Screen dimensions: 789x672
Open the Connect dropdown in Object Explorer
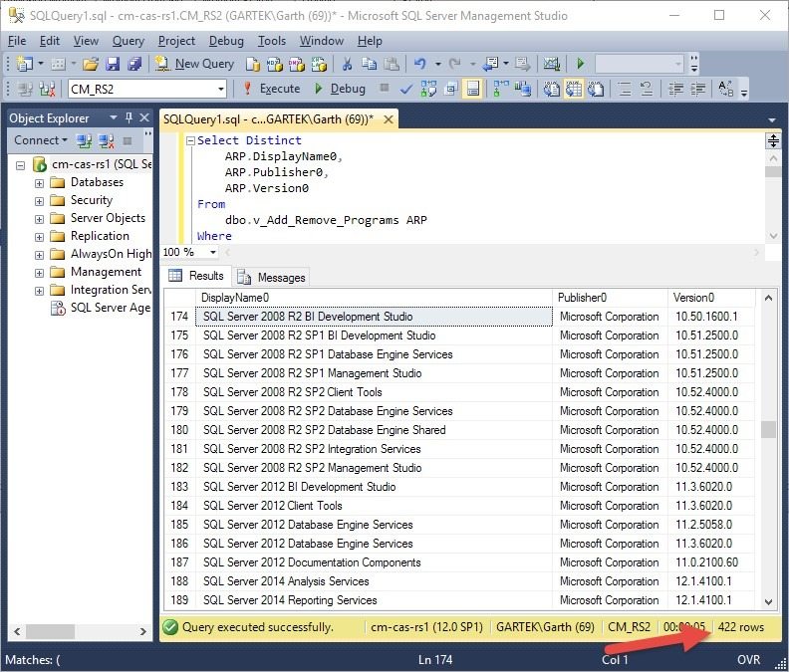(40, 140)
